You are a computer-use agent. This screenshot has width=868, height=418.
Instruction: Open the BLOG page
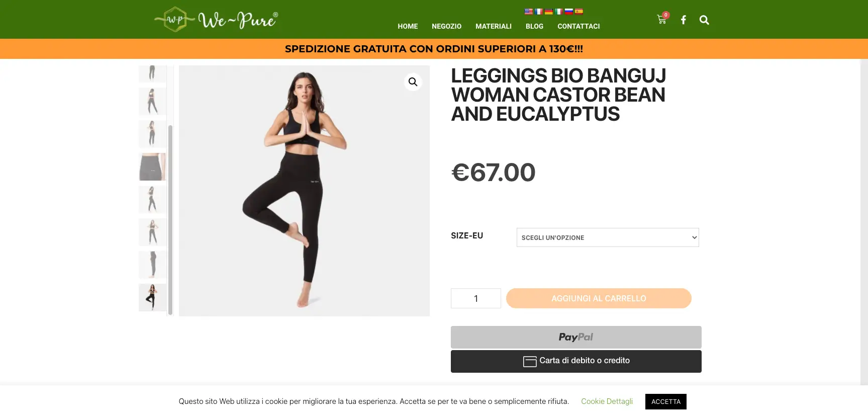point(534,26)
